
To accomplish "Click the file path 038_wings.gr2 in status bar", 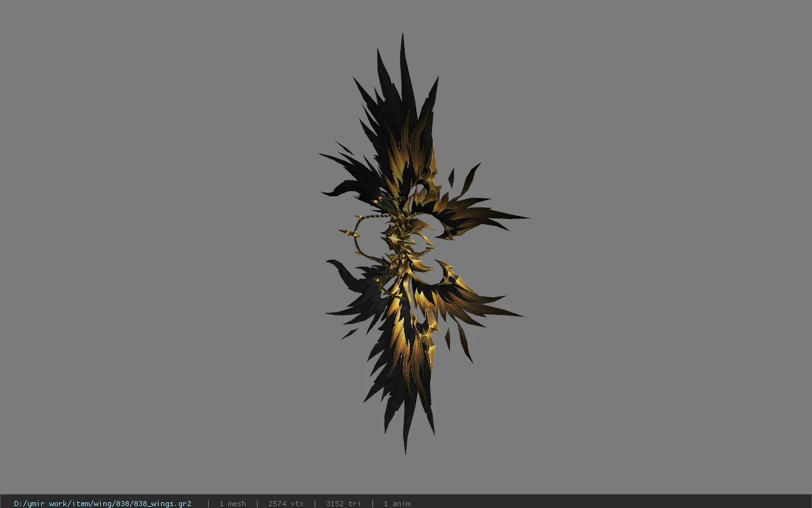I will tap(103, 504).
